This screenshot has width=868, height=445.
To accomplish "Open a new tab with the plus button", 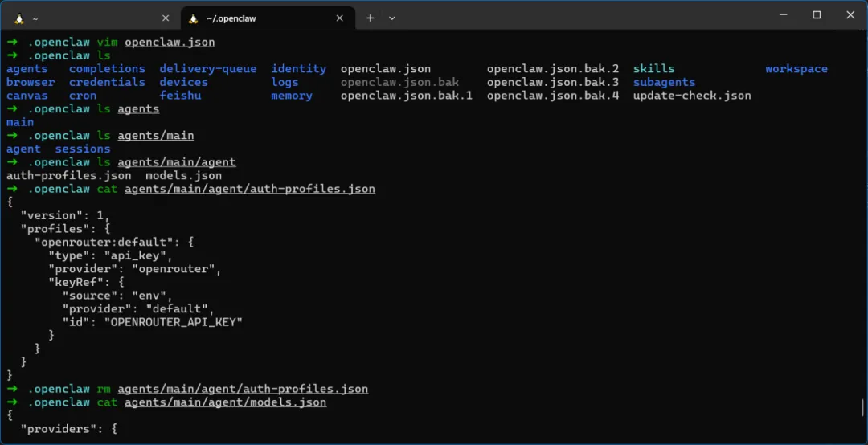I will pos(371,18).
